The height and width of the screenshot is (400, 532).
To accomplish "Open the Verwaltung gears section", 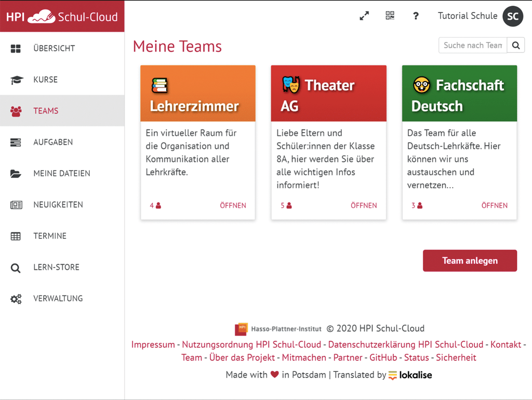I will 16,298.
